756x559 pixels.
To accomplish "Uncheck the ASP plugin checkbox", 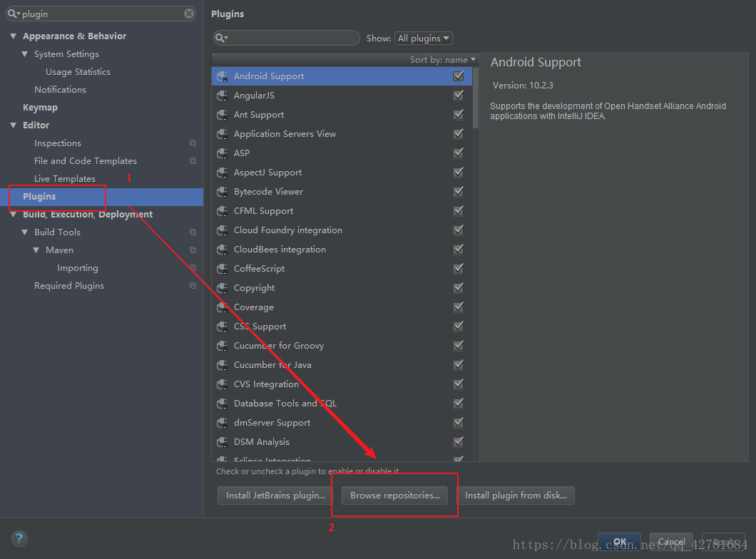I will coord(459,153).
